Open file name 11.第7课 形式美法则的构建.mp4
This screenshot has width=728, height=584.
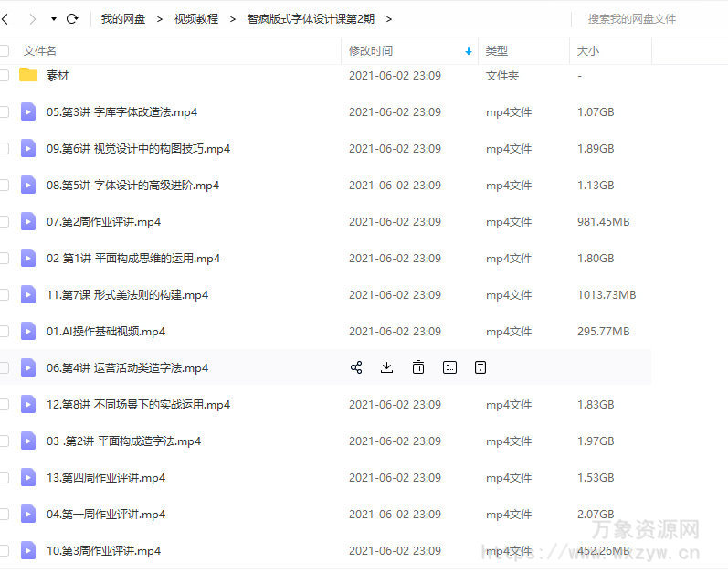click(127, 294)
